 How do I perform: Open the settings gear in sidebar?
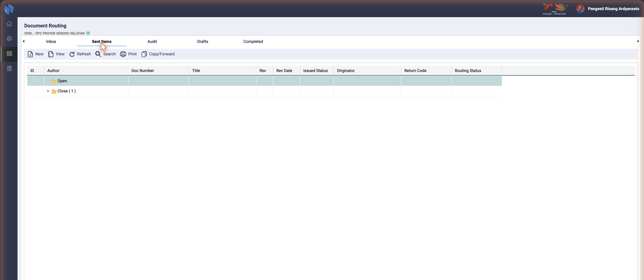click(9, 39)
